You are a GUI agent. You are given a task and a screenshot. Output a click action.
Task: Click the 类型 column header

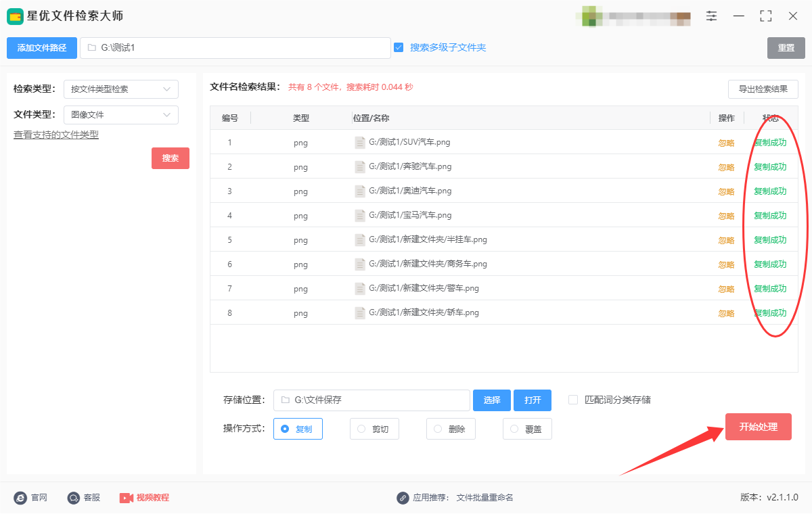(x=301, y=118)
